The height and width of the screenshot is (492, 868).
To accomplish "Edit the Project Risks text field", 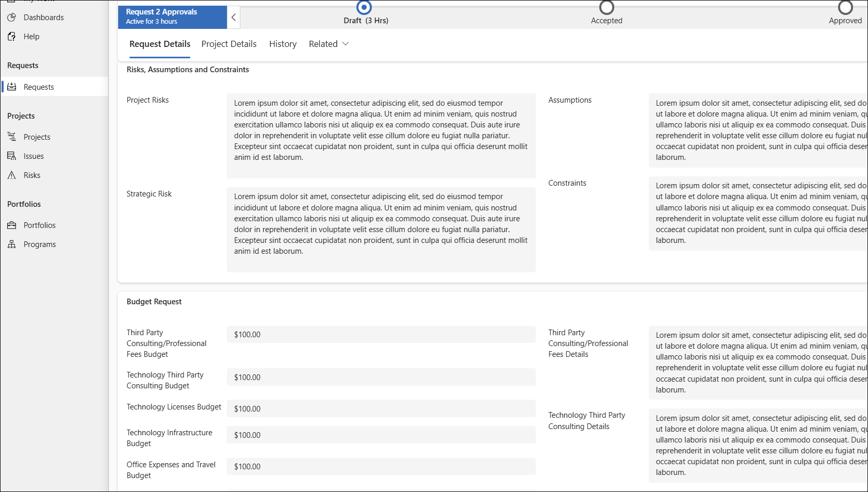I will (381, 136).
